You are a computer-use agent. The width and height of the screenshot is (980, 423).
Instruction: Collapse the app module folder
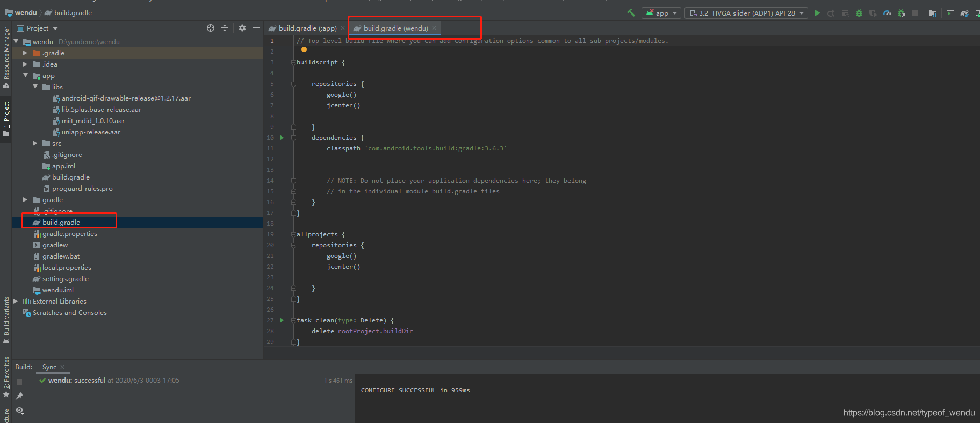click(x=25, y=75)
